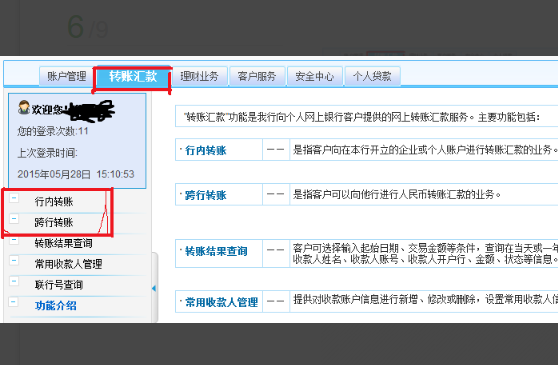Open 联行号查询 in the sidebar

tap(59, 285)
